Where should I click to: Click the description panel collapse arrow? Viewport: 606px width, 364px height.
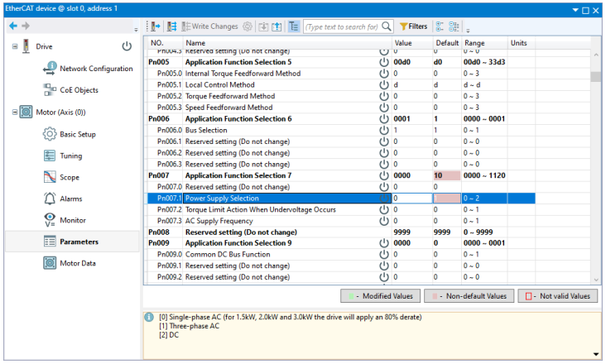point(597,354)
